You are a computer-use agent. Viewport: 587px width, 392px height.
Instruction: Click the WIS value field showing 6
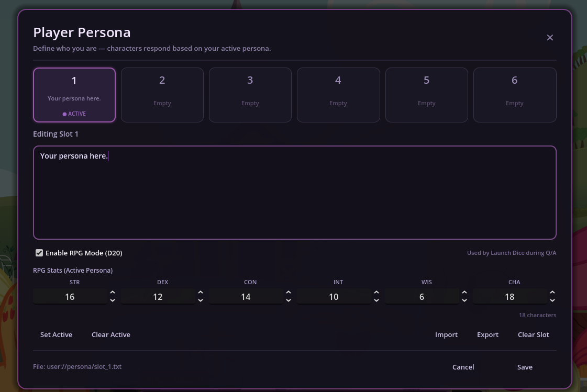coord(422,297)
